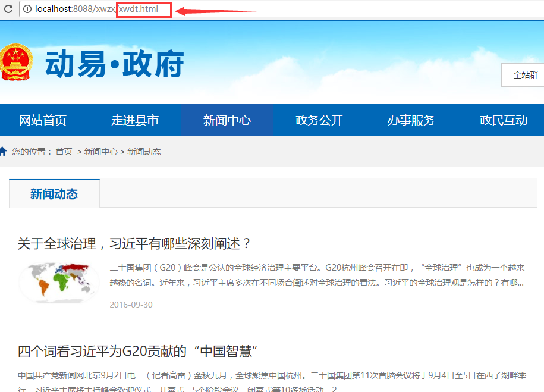
Task: Click the national emblem logo
Action: pos(16,62)
